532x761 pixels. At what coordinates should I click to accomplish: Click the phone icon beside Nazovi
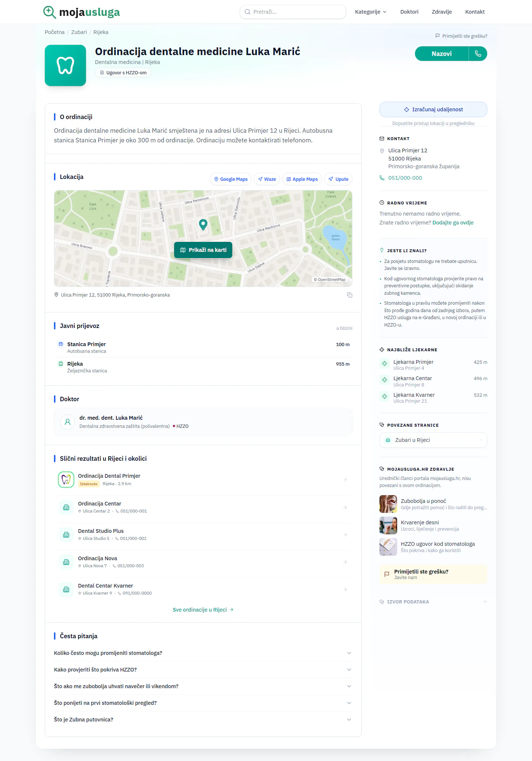point(478,54)
